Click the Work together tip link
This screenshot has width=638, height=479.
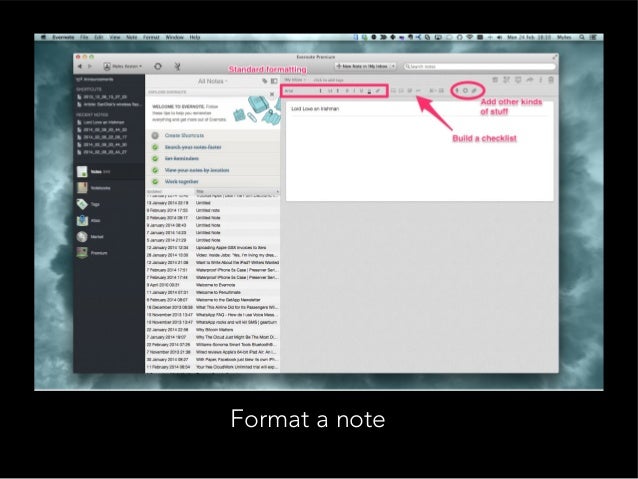pos(181,182)
